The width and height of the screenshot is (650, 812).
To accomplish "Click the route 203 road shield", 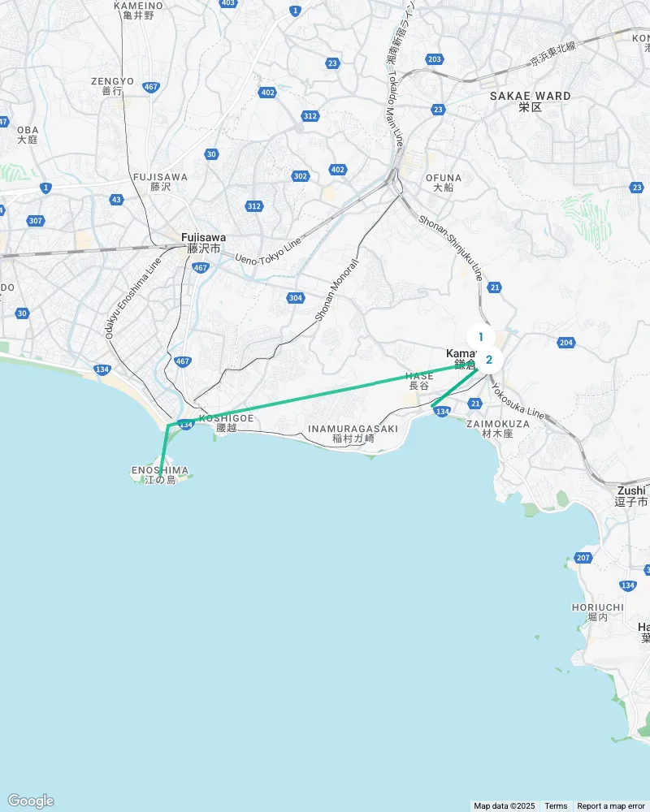I will (x=435, y=59).
